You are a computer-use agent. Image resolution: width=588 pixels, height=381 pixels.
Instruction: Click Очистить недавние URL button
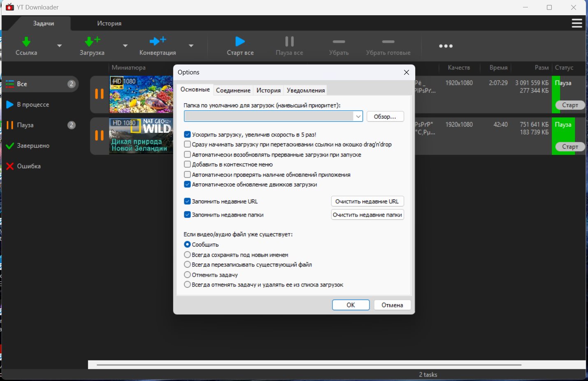coord(367,201)
